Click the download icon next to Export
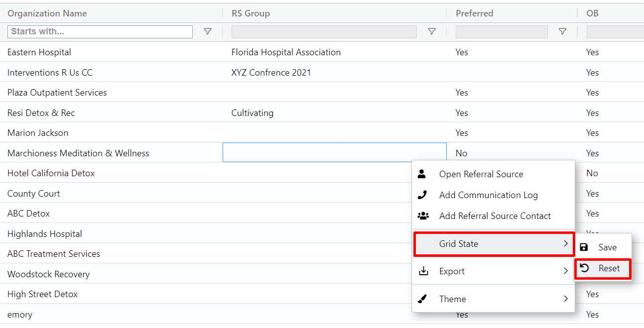 [423, 271]
